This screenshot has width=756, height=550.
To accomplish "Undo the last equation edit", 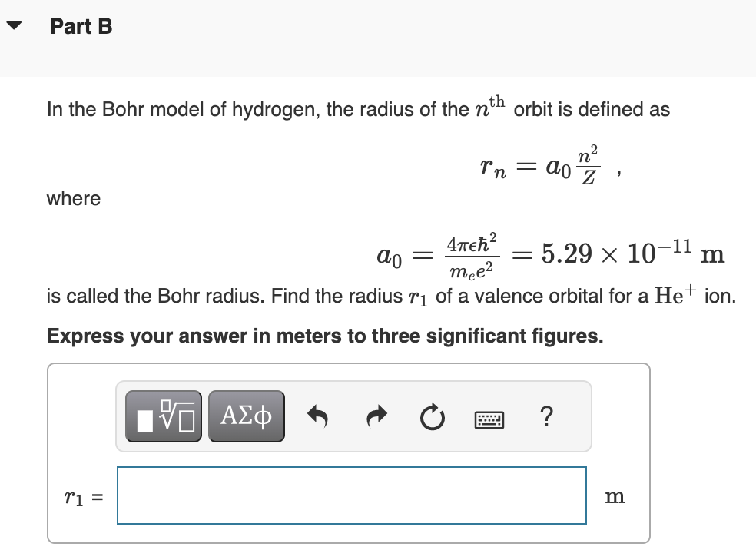I will pos(319,416).
